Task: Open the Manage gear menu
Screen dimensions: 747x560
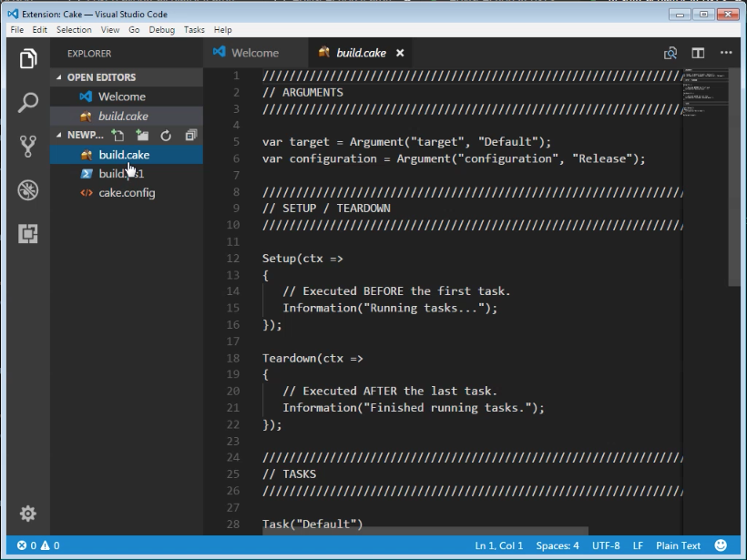Action: click(28, 514)
